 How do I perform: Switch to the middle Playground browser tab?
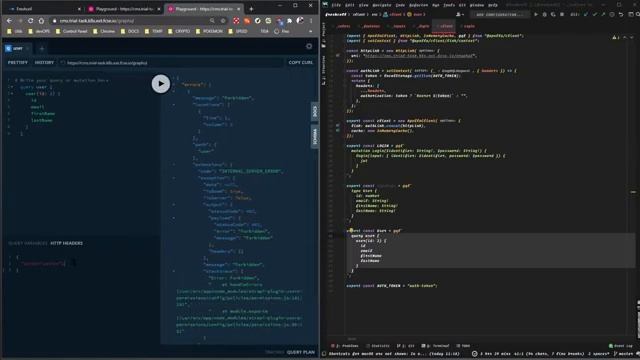[x=124, y=9]
